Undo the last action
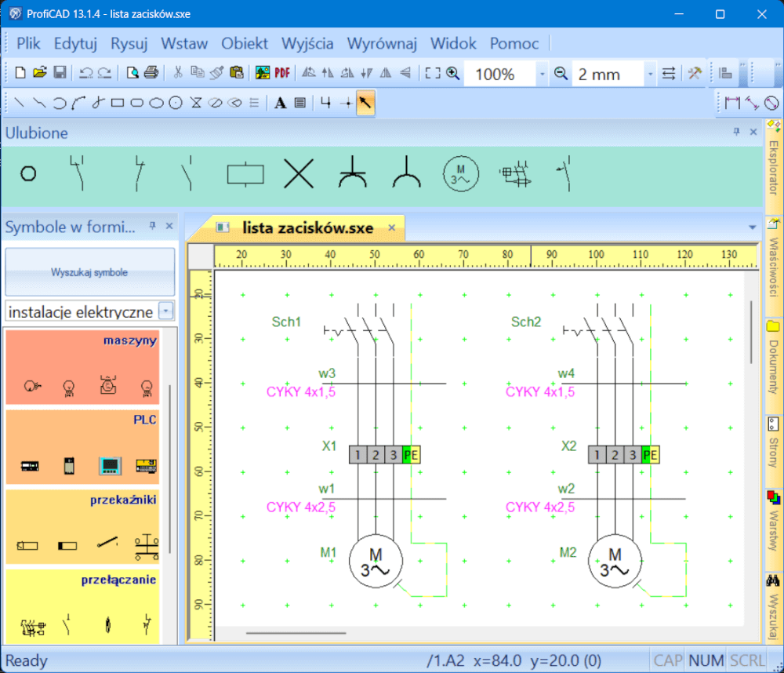The width and height of the screenshot is (784, 673). tap(85, 73)
